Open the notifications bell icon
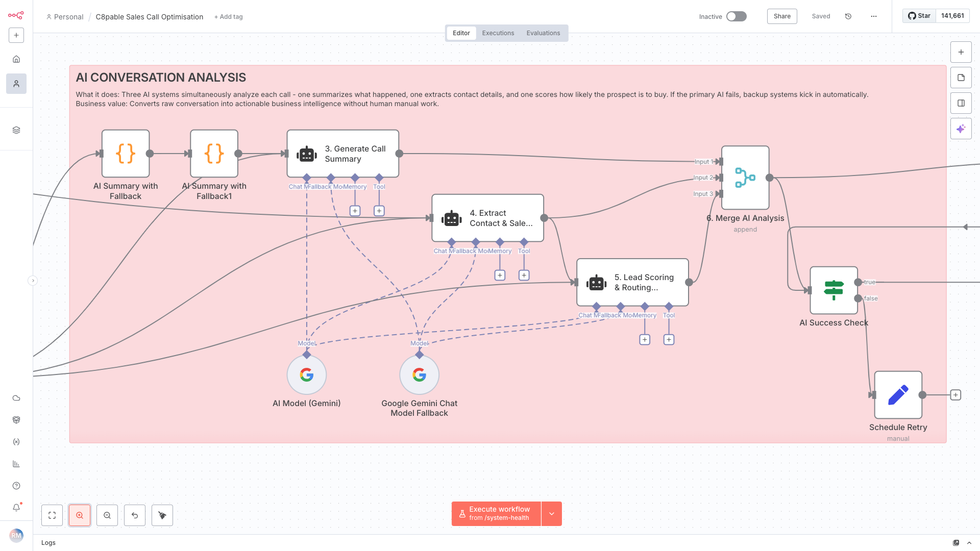 click(x=16, y=508)
